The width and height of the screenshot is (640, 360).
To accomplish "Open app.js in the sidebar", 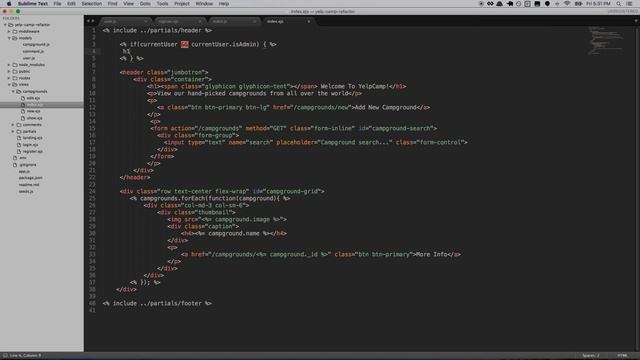I will point(24,171).
